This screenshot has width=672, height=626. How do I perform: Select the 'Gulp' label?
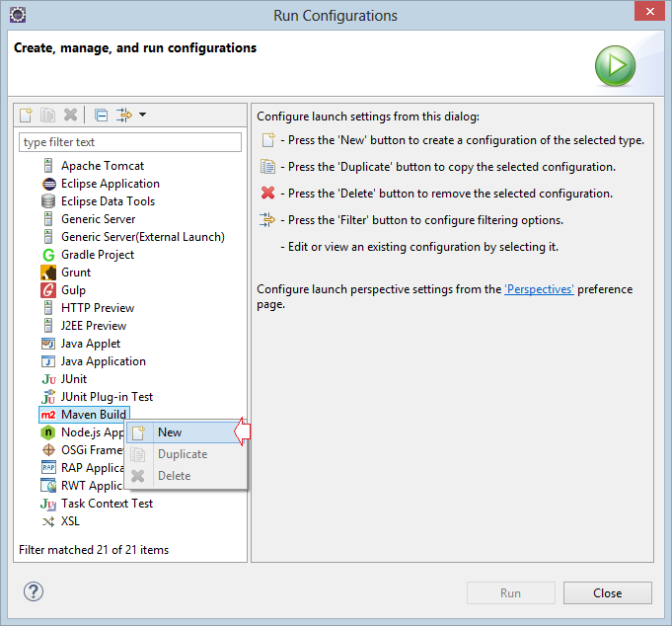[x=73, y=290]
